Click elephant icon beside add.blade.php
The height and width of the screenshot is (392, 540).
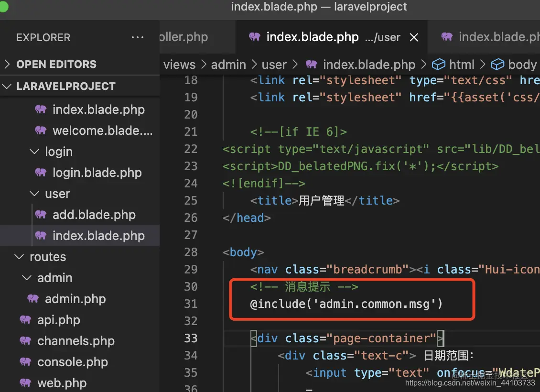(x=41, y=214)
